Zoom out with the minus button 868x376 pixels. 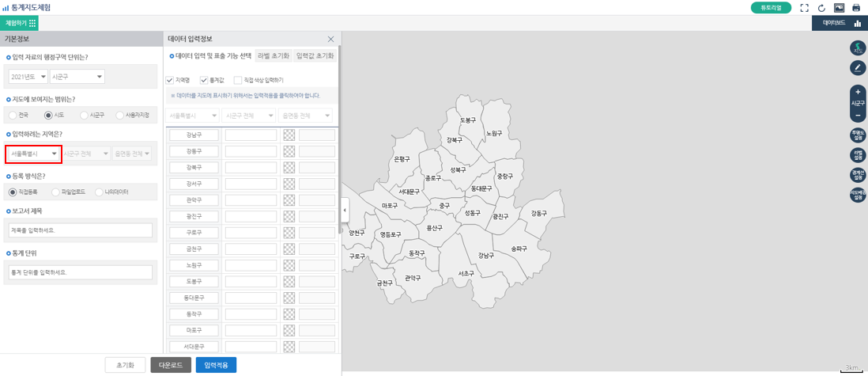(x=858, y=115)
